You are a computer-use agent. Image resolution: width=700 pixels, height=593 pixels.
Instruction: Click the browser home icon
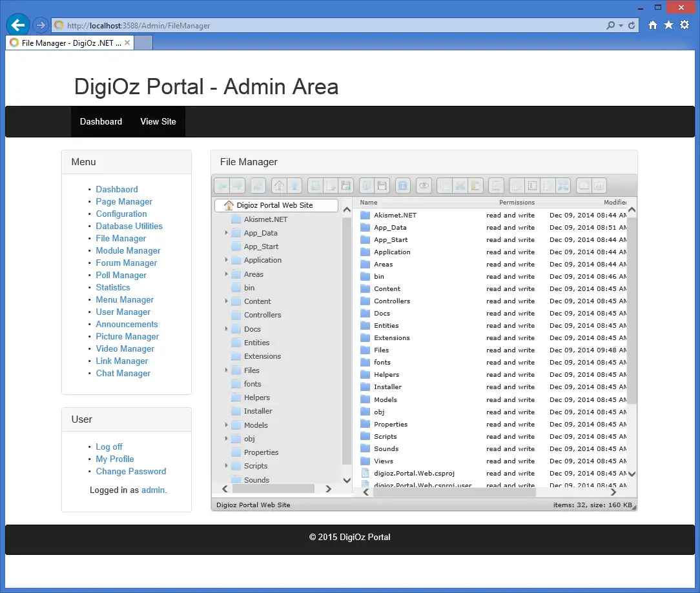653,25
